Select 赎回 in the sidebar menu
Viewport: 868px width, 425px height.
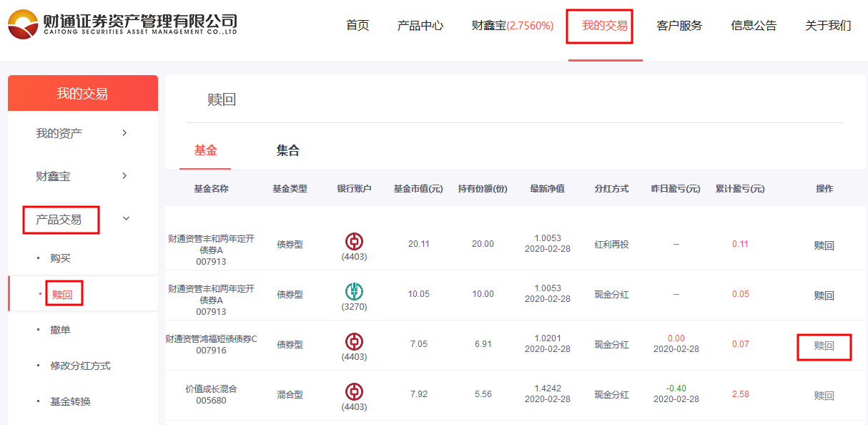(64, 294)
